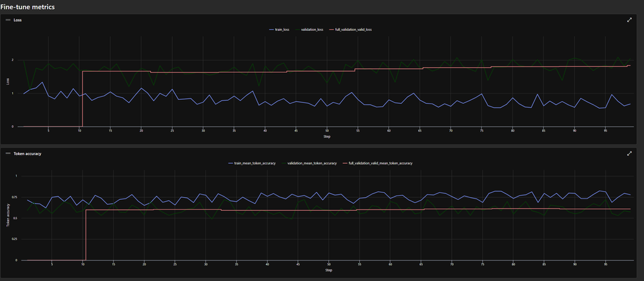Click the blue train_mean_token_accuracy legend line marker
The image size is (644, 281).
[x=230, y=163]
